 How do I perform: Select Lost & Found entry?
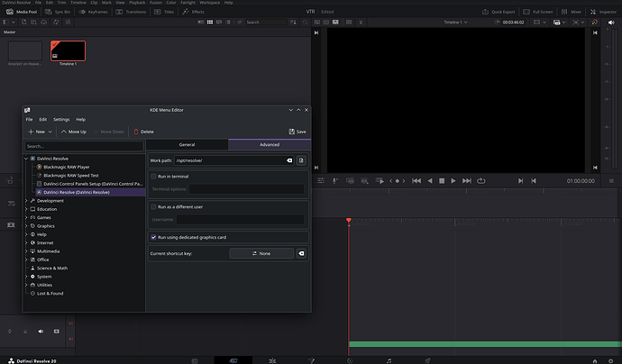pos(50,294)
